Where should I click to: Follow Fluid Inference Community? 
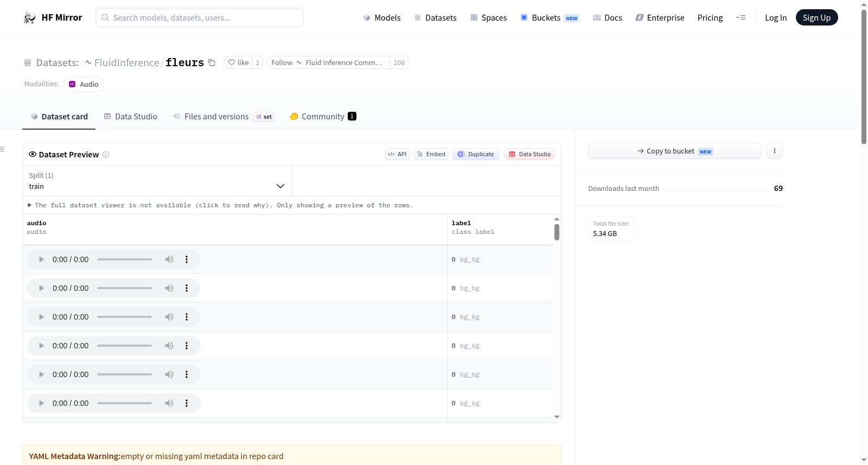328,62
